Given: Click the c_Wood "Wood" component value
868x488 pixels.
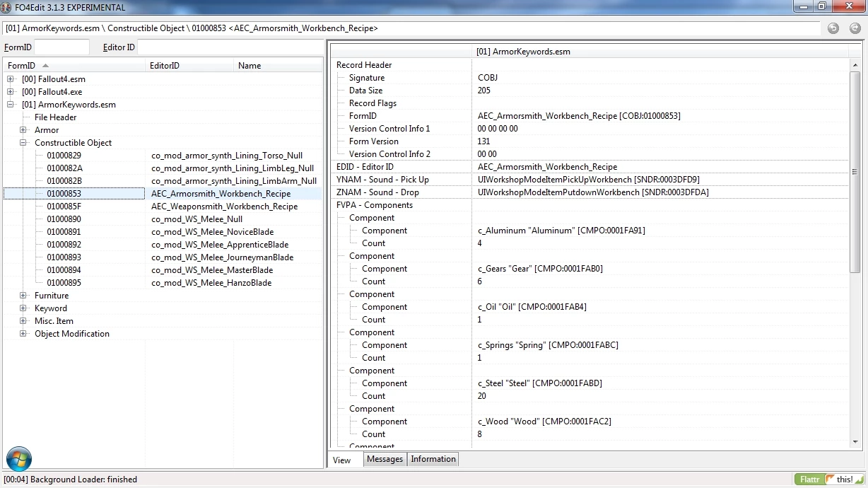Looking at the screenshot, I should pyautogui.click(x=544, y=422).
